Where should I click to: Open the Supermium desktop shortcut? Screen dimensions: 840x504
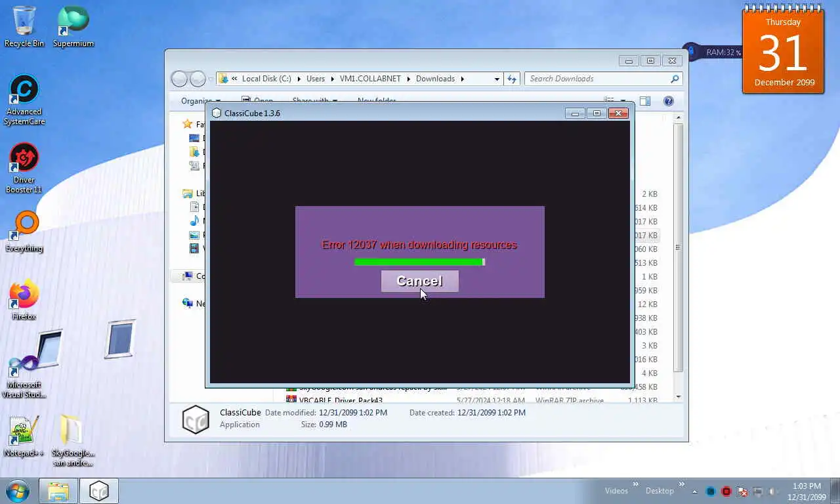[73, 26]
